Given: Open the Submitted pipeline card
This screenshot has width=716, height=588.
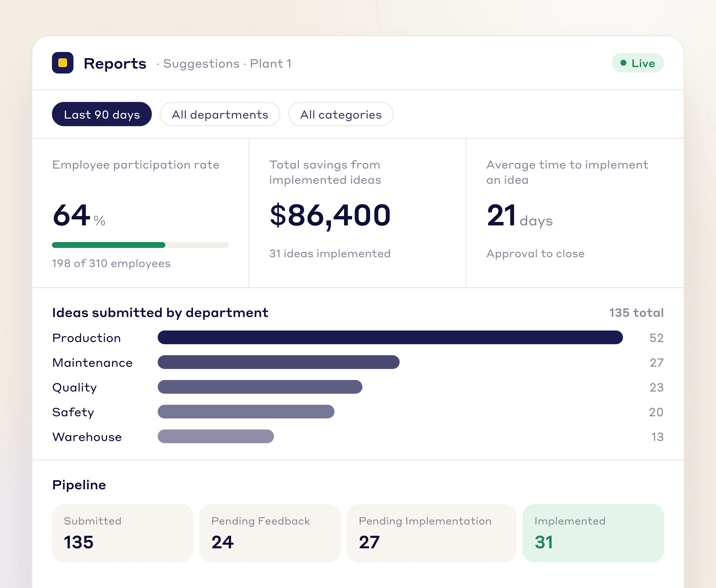Looking at the screenshot, I should coord(122,533).
